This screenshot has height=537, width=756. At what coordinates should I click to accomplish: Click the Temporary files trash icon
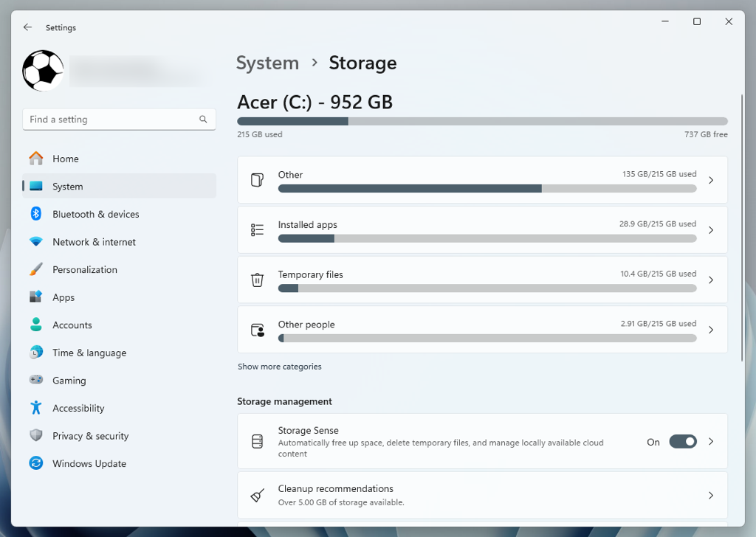258,280
